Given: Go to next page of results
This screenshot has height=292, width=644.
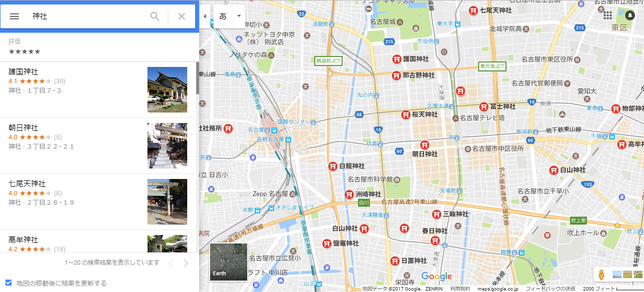Looking at the screenshot, I should [x=186, y=263].
